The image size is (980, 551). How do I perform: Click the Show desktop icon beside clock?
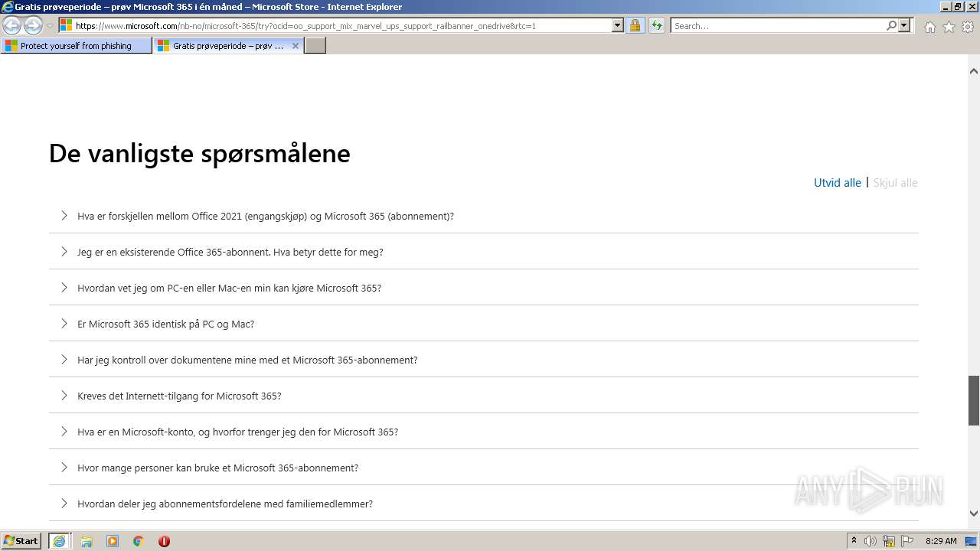coord(972,541)
